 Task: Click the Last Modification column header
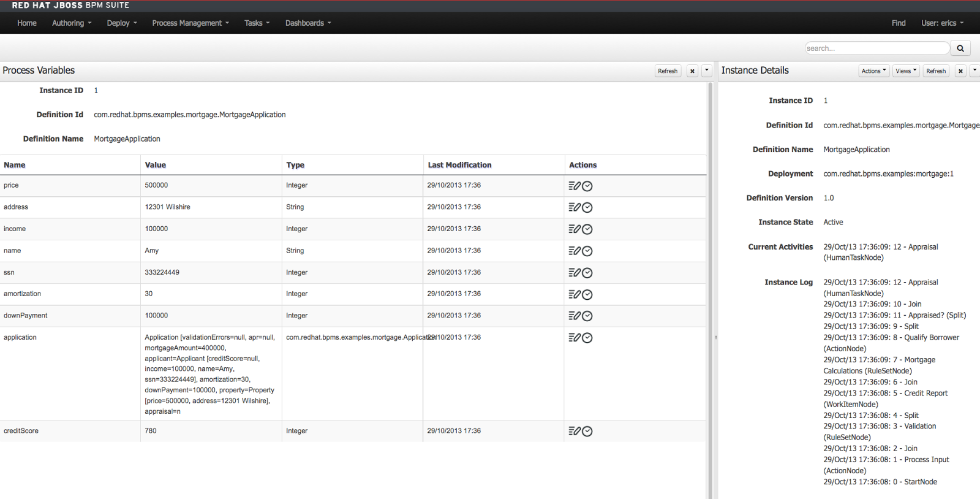pyautogui.click(x=459, y=165)
